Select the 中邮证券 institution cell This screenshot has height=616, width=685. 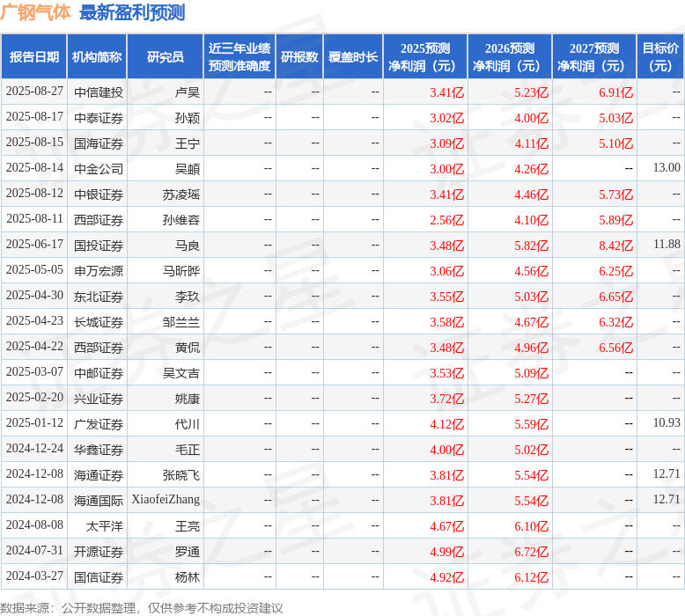(x=99, y=373)
